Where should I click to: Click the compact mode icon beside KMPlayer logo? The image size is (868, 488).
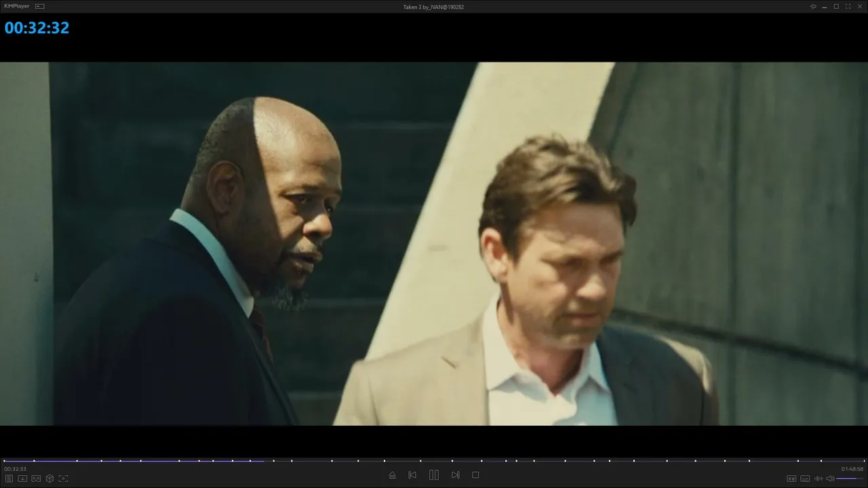pos(40,6)
